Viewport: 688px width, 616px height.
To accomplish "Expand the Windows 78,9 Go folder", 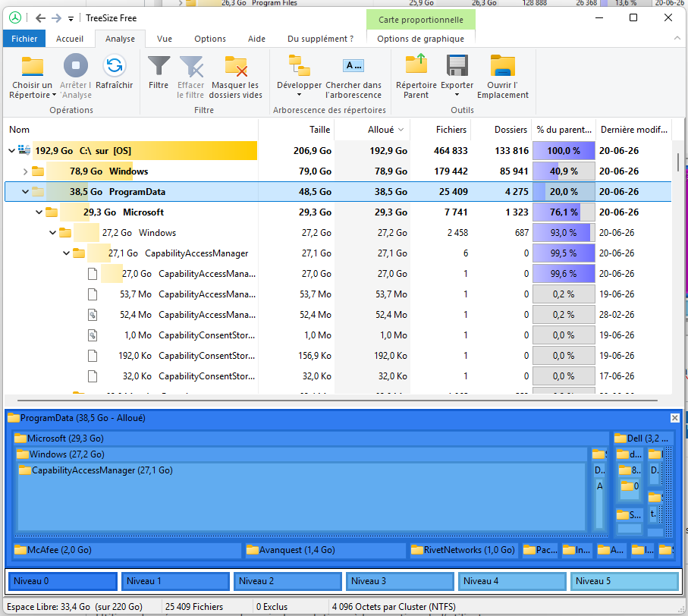I will [x=26, y=171].
